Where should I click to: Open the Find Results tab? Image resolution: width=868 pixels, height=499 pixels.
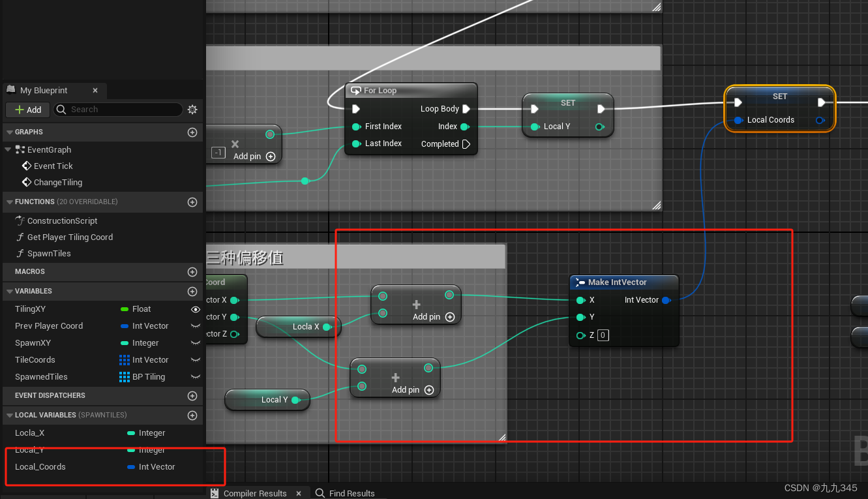pyautogui.click(x=346, y=493)
